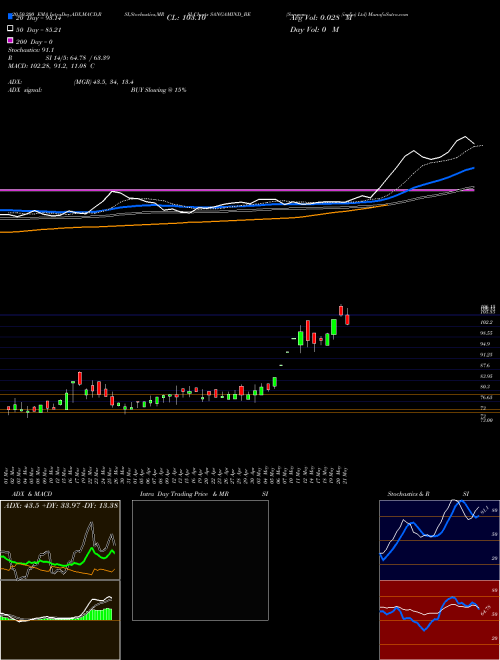This screenshot has height=660, width=500.
Task: Click the 102.2 price axis label
Action: 486,322
